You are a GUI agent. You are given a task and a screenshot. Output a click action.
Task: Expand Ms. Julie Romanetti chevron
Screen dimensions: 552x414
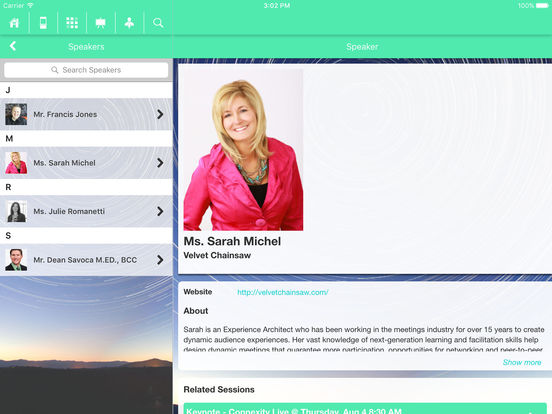[x=160, y=211]
